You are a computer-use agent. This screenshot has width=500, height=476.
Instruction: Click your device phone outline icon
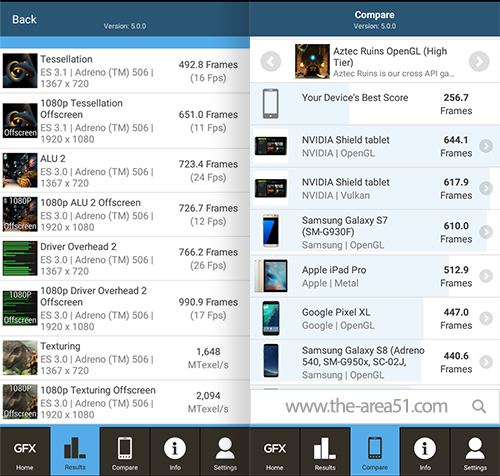[x=271, y=104]
